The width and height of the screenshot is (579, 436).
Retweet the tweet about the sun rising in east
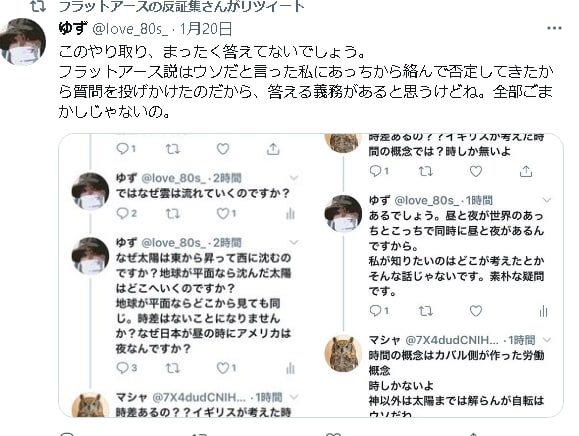[x=172, y=368]
